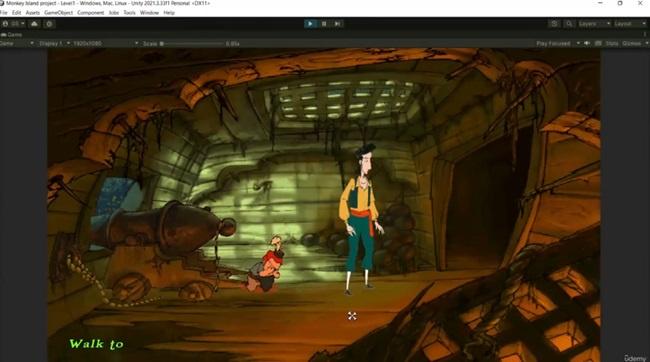This screenshot has width=650, height=362.
Task: Open the Layers dropdown
Action: 594,24
